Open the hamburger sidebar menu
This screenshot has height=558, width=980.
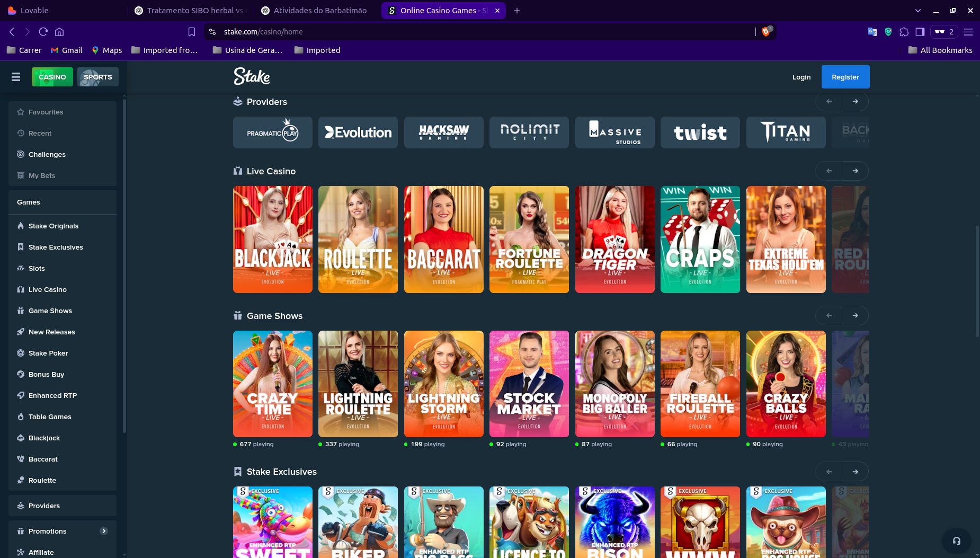[x=16, y=77]
